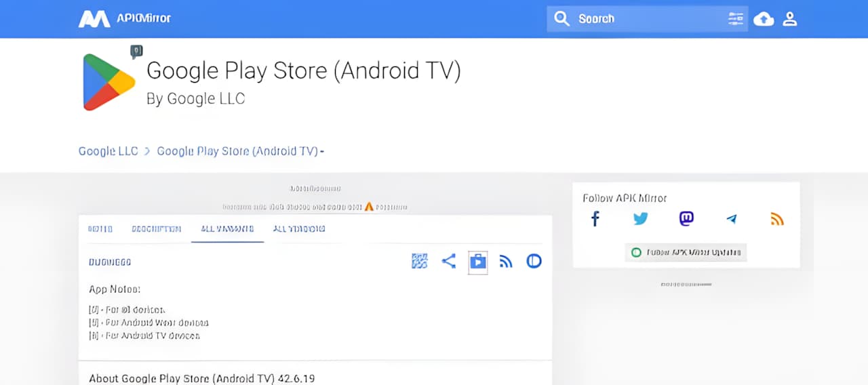This screenshot has width=868, height=385.
Task: Click the cloud upload APK icon
Action: [x=764, y=19]
